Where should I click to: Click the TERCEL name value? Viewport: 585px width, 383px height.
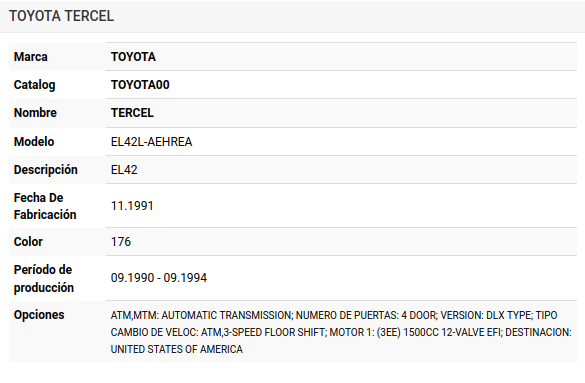point(132,113)
